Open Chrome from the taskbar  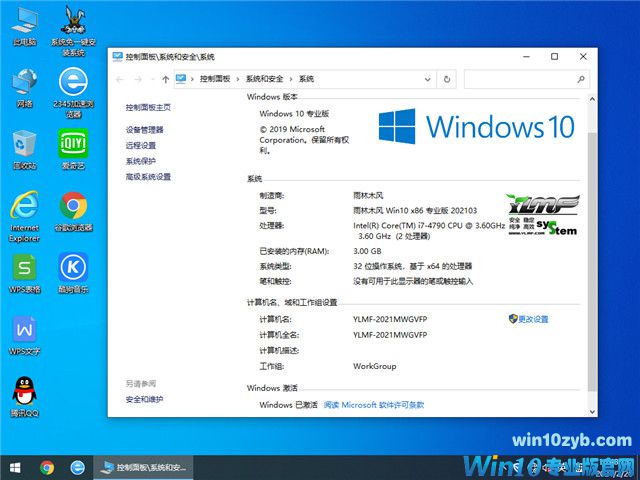coord(47,468)
